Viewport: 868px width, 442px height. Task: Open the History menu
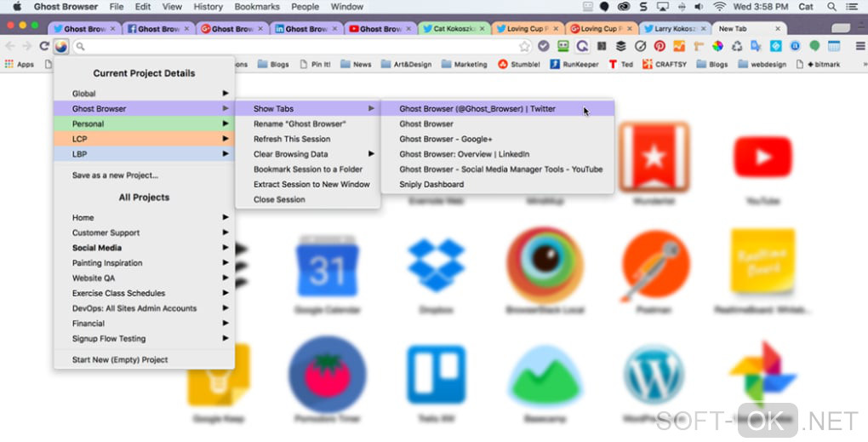tap(208, 7)
